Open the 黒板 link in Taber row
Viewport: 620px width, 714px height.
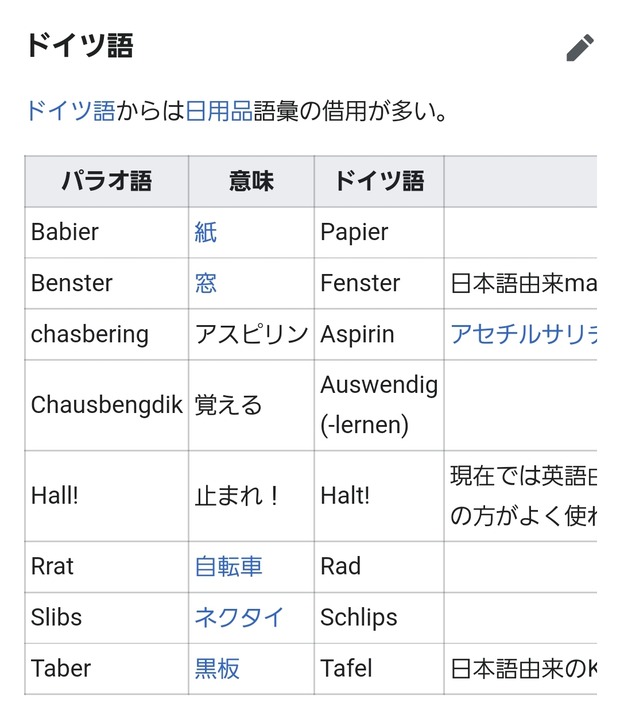[x=217, y=668]
